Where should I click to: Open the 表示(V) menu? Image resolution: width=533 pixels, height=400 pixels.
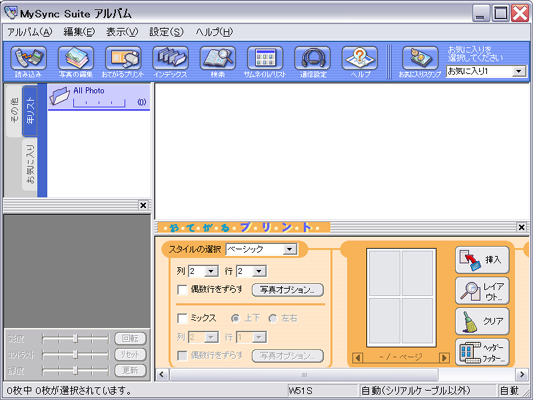coord(122,32)
